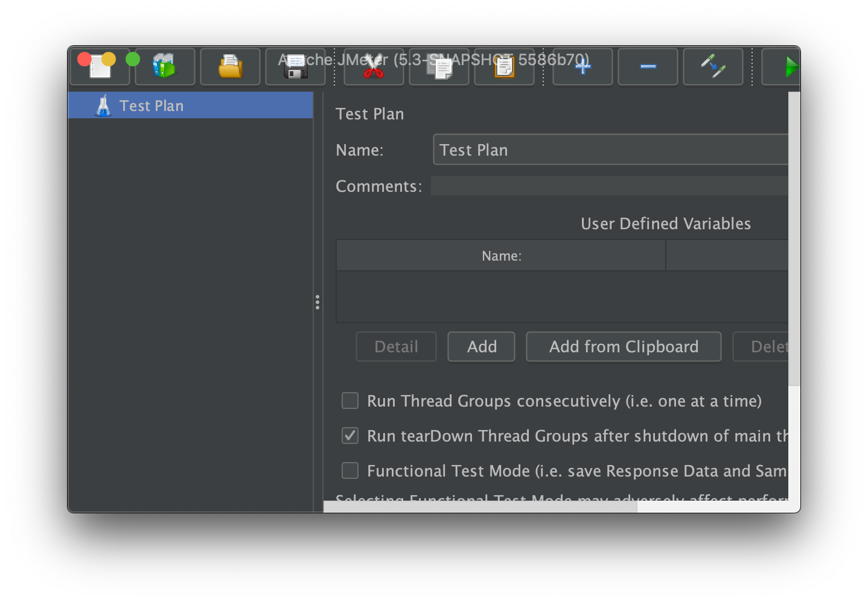This screenshot has height=602, width=868.
Task: Click inside the Name text field
Action: [x=604, y=150]
